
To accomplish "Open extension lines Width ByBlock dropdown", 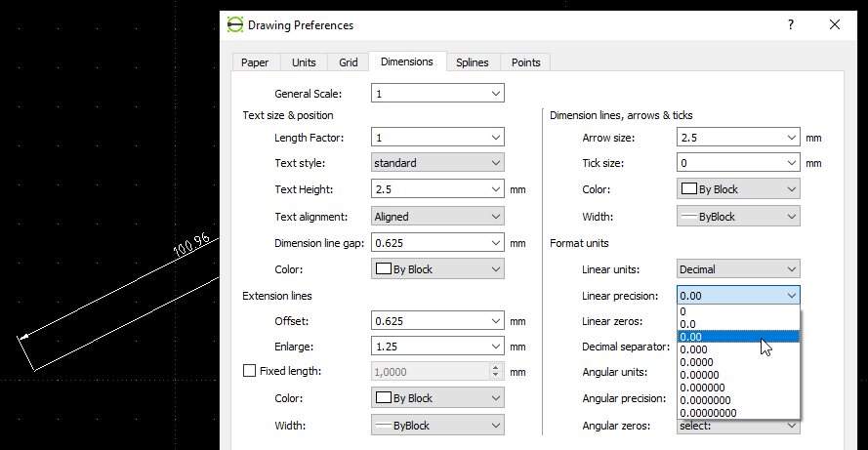I will (437, 426).
